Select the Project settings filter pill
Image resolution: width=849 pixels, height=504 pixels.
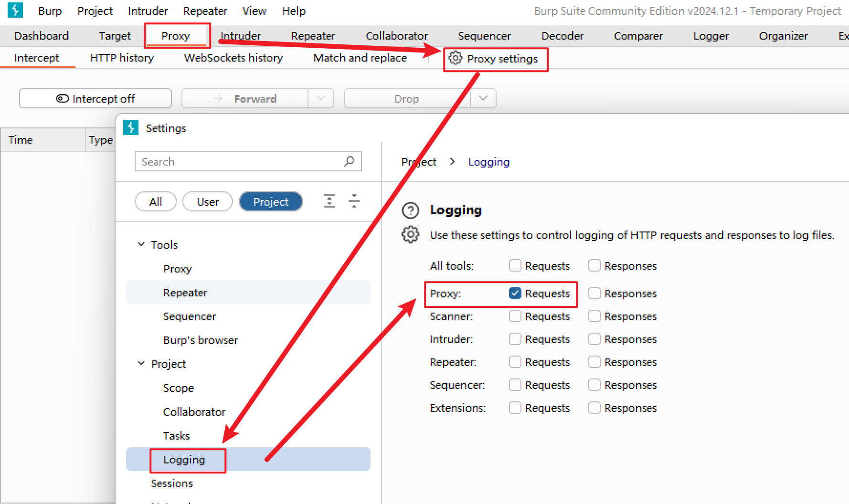coord(271,201)
